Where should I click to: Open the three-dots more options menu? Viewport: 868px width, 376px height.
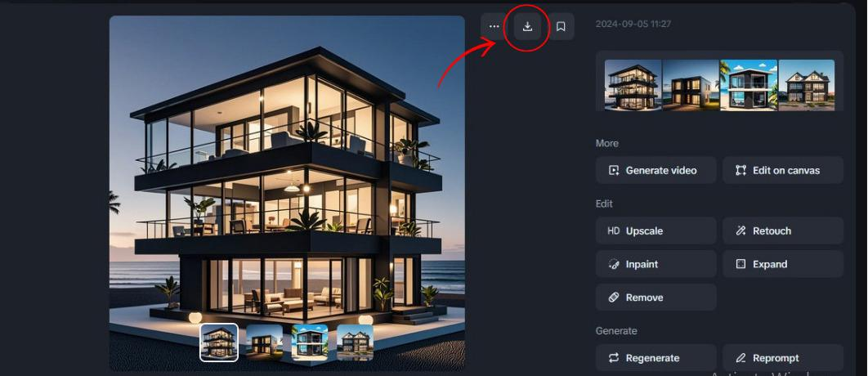[494, 26]
